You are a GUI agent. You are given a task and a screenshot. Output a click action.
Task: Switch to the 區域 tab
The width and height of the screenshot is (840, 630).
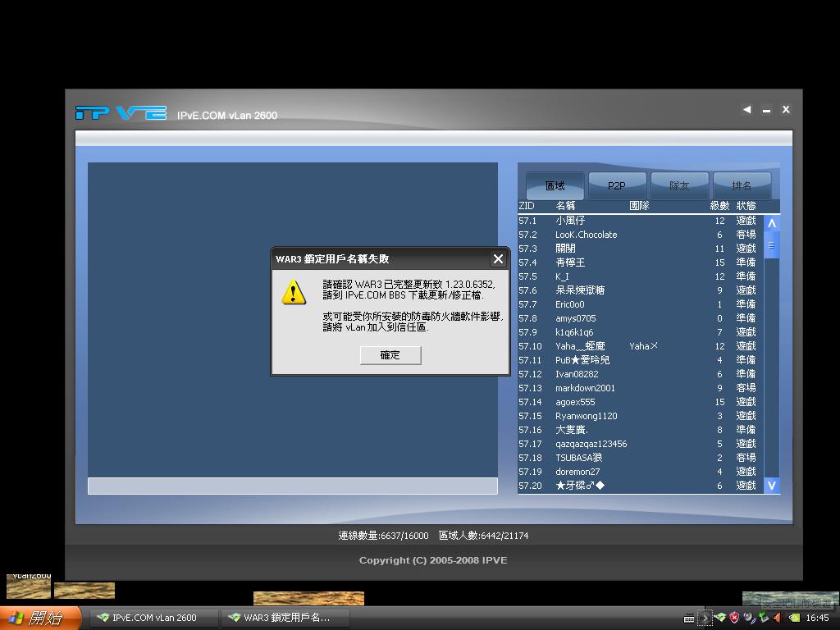click(555, 185)
